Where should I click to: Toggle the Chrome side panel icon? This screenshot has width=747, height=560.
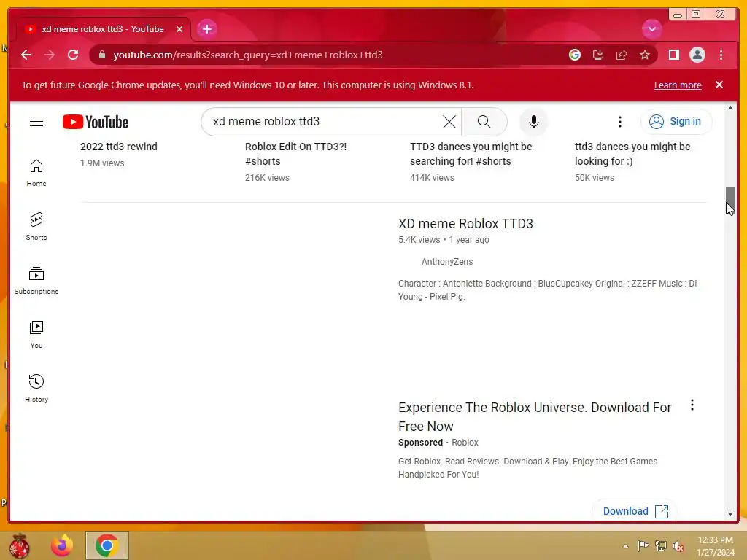(x=673, y=55)
